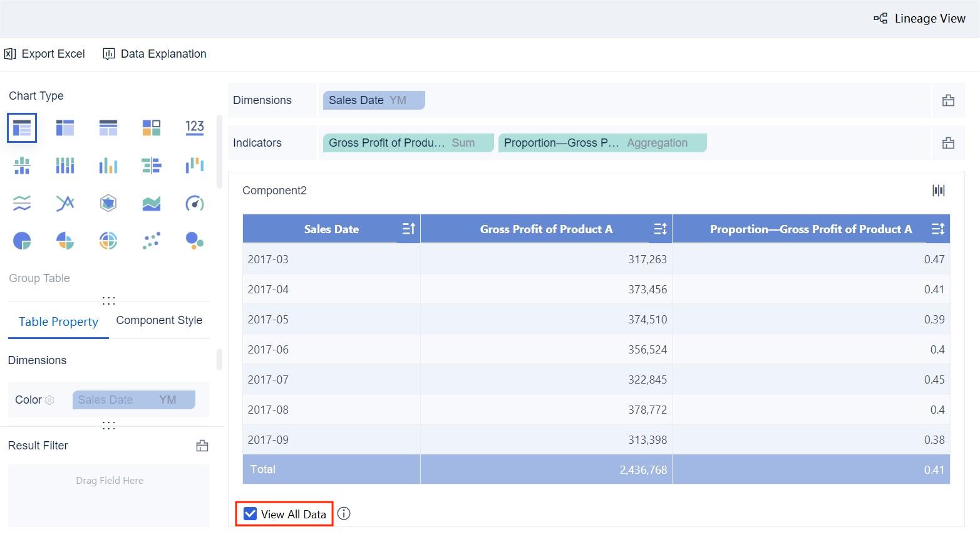Image resolution: width=980 pixels, height=534 pixels.
Task: Expand Proportion Aggregation indicator field options
Action: pos(602,143)
